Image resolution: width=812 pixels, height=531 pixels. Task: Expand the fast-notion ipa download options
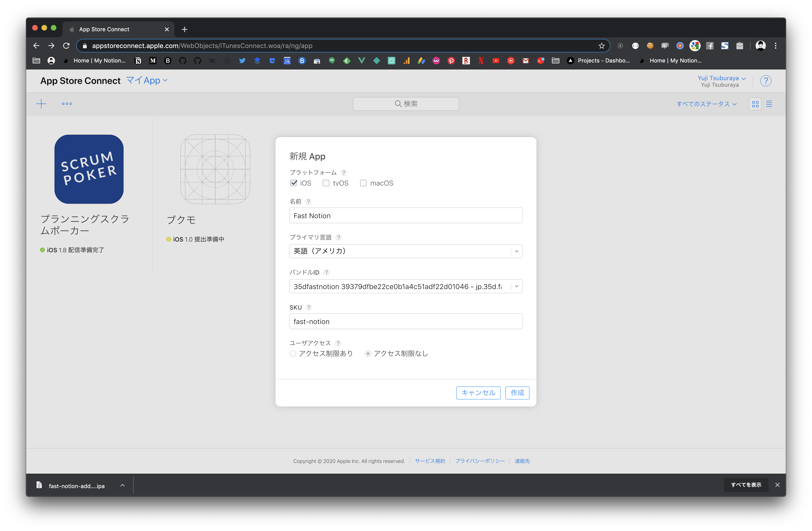pyautogui.click(x=123, y=485)
